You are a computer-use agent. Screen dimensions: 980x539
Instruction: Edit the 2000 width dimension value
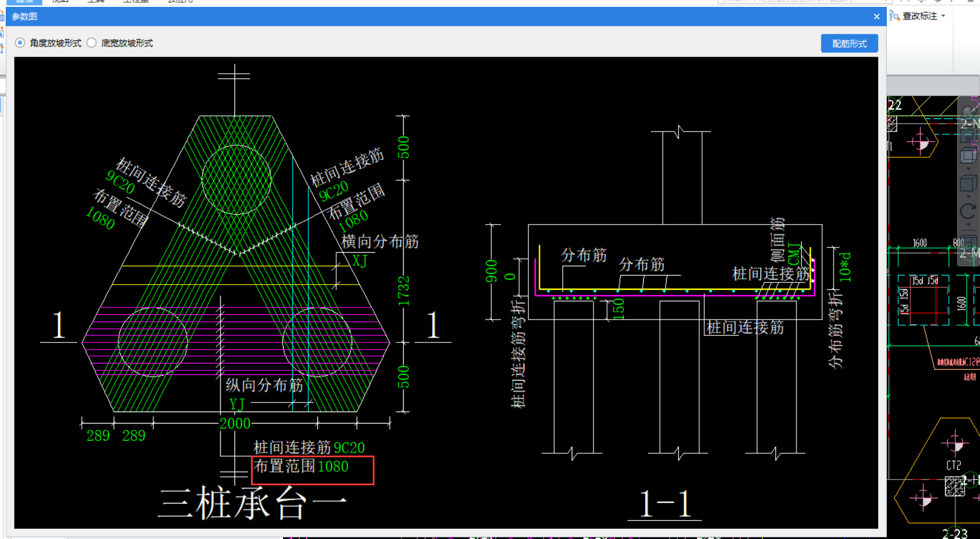point(235,424)
